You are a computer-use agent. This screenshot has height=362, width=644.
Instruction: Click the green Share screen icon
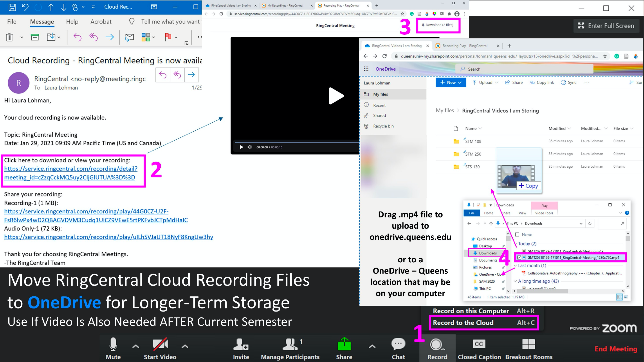point(344,344)
